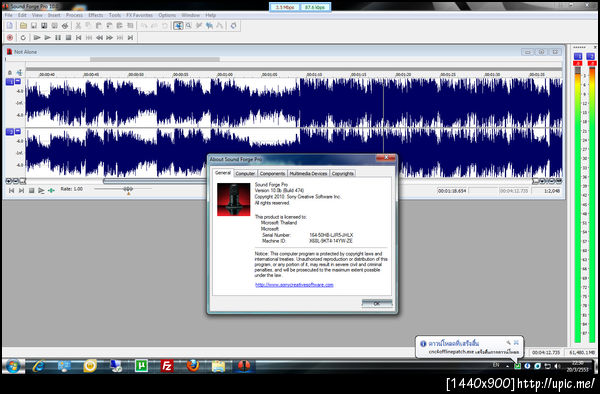600x394 pixels.
Task: Click Go to End in data window playbar
Action: (21, 190)
